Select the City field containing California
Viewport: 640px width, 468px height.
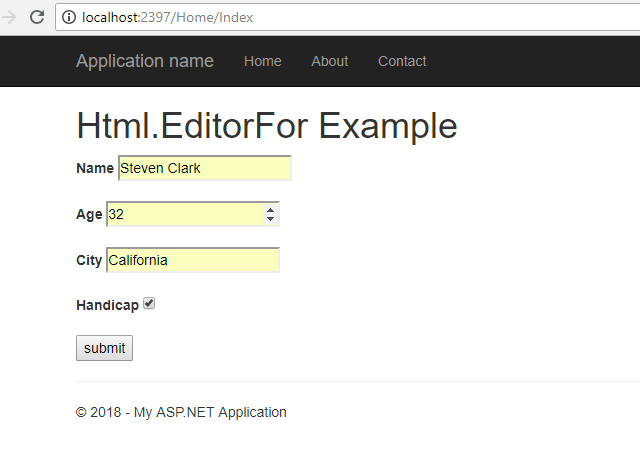[192, 260]
